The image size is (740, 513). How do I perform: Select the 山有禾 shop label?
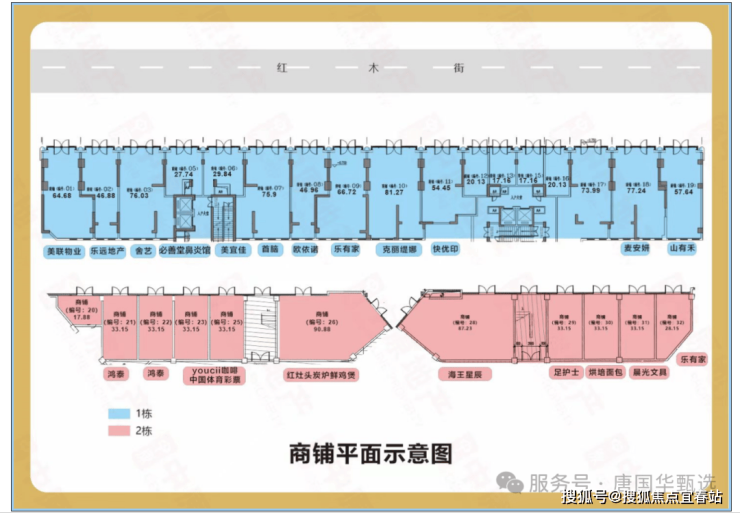[682, 248]
